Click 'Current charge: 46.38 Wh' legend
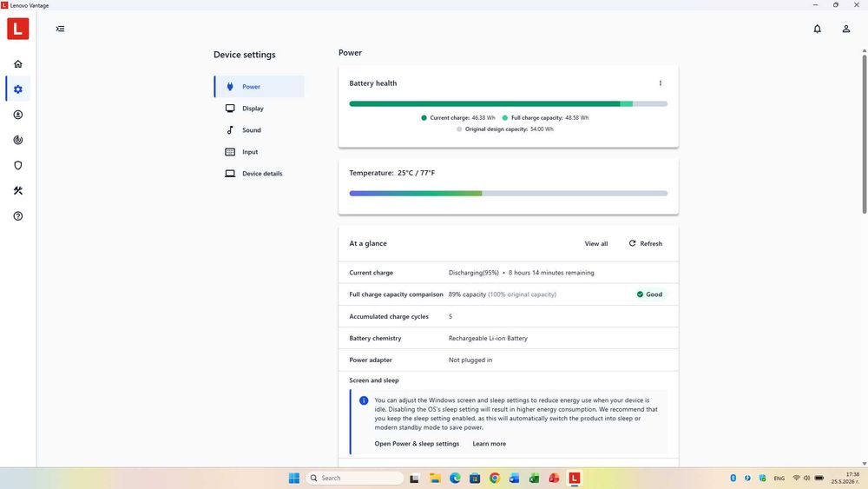Screen dimensions: 868x489 pos(458,118)
